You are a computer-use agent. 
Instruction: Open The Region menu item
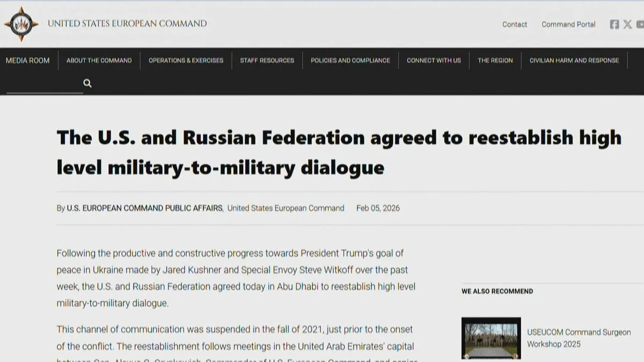pyautogui.click(x=495, y=61)
